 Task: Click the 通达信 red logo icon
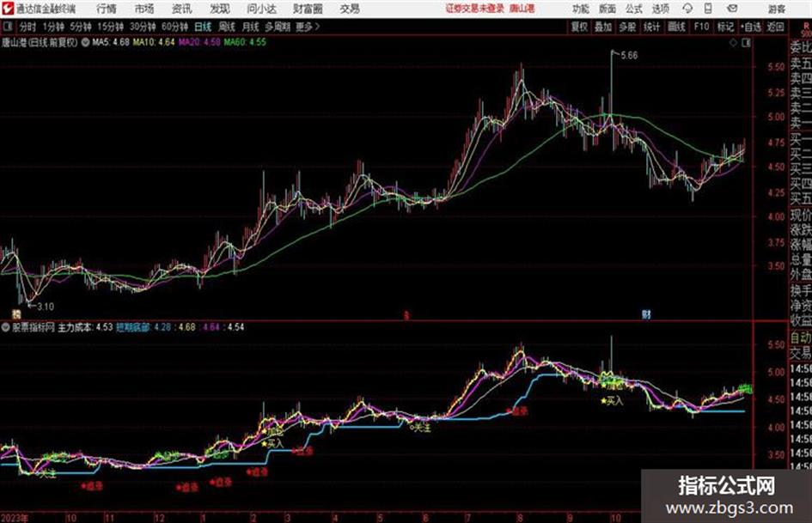(7, 9)
